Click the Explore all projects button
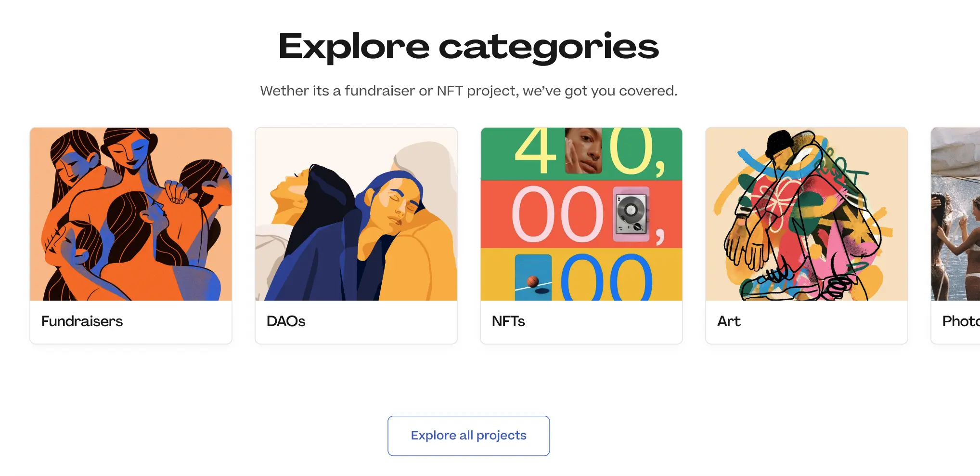The width and height of the screenshot is (980, 476). click(468, 435)
